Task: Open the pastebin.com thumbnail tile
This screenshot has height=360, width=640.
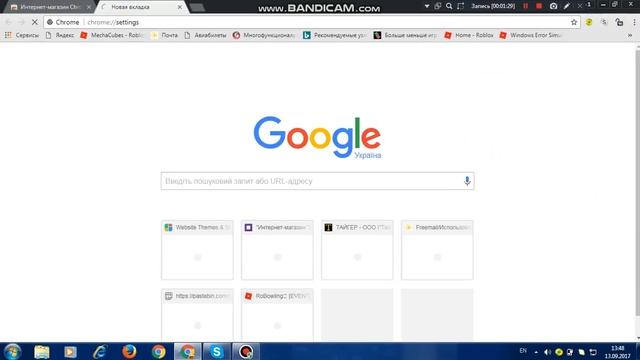Action: (197, 315)
